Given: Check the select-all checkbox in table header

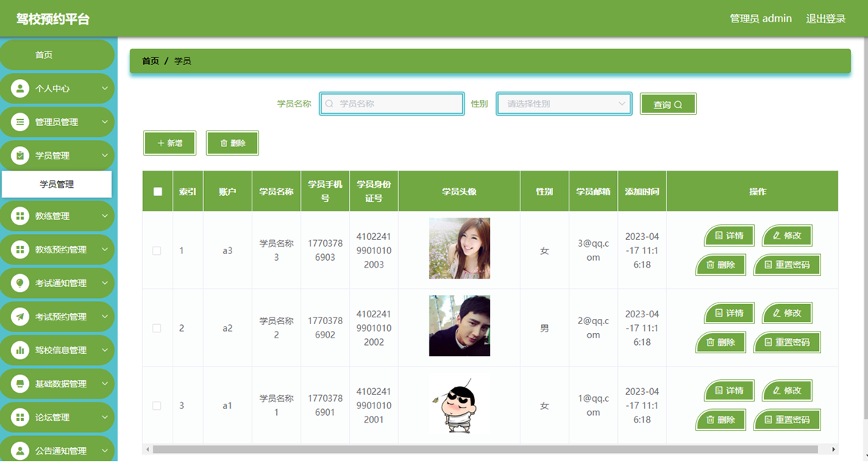Looking at the screenshot, I should pos(158,192).
